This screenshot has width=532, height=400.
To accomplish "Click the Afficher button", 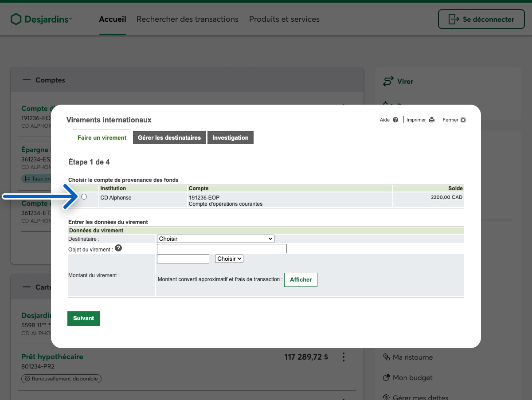I will [301, 280].
